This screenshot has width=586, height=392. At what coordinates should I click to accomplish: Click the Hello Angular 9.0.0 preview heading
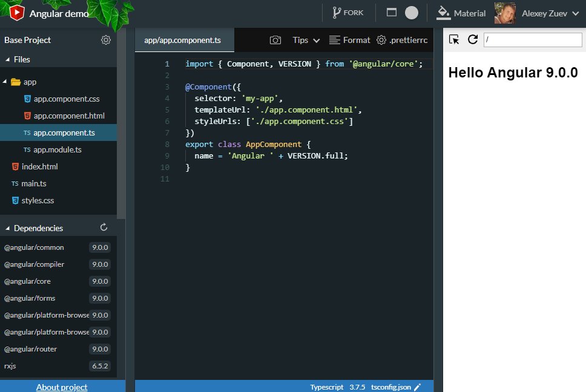(x=513, y=73)
